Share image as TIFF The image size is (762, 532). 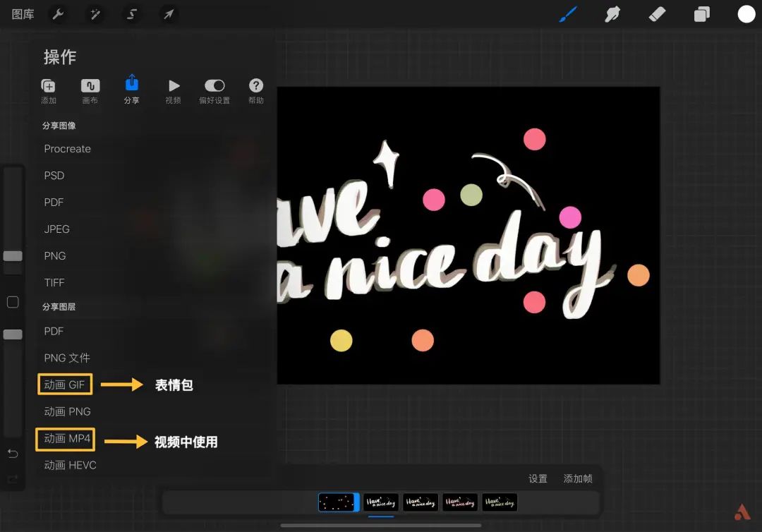tap(54, 282)
